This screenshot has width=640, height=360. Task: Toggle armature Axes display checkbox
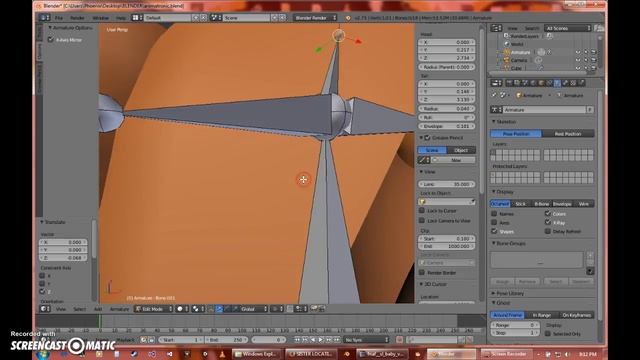pos(494,222)
